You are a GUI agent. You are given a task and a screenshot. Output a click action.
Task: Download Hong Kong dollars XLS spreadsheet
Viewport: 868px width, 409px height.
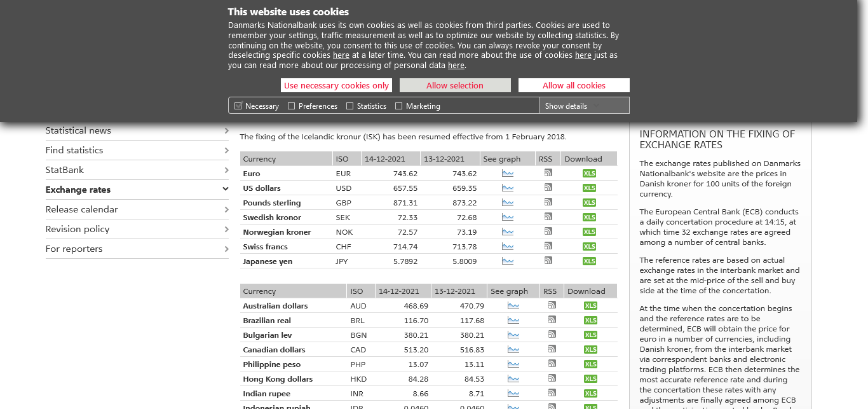click(590, 379)
